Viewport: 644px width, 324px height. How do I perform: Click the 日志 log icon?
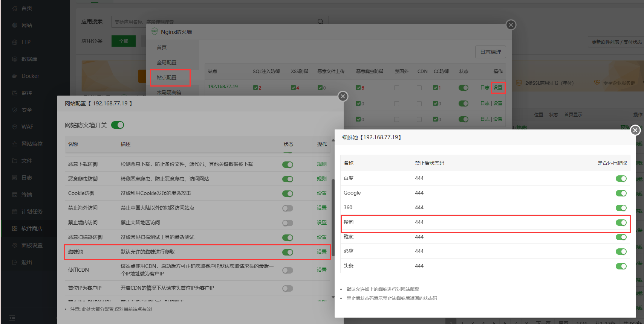click(15, 178)
